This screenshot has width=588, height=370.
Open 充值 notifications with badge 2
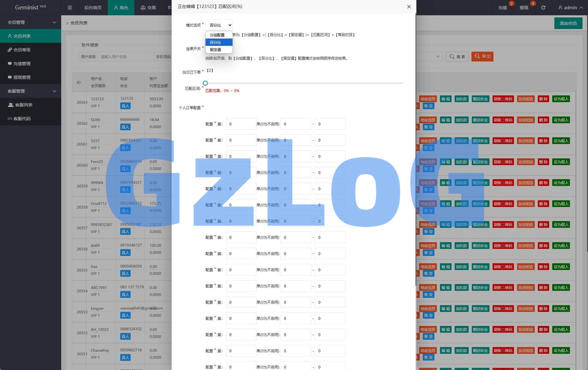click(x=503, y=8)
